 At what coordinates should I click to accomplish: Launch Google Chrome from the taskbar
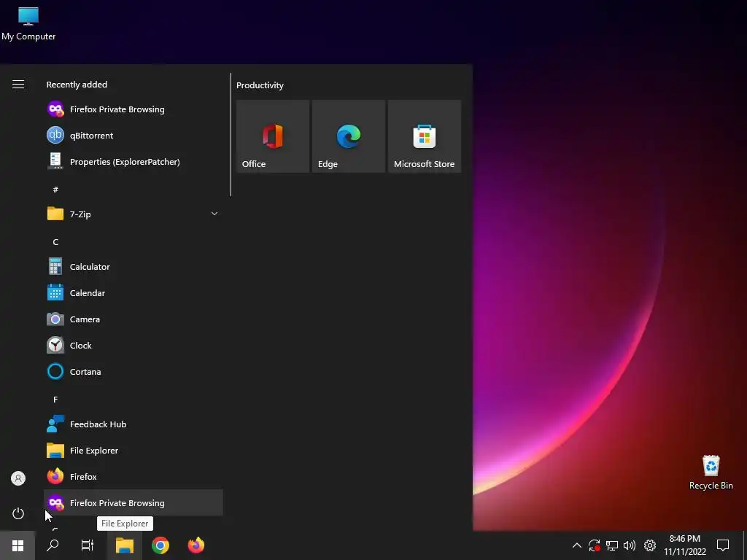[x=160, y=545]
